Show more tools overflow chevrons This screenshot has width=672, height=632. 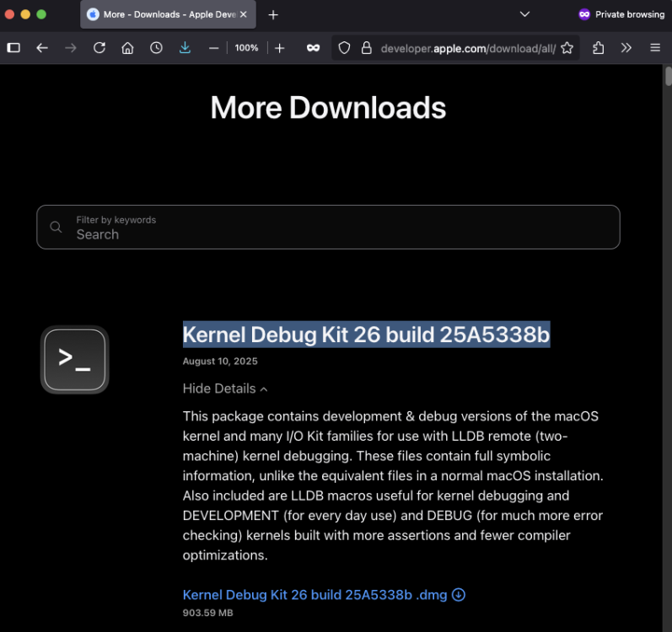click(x=626, y=48)
